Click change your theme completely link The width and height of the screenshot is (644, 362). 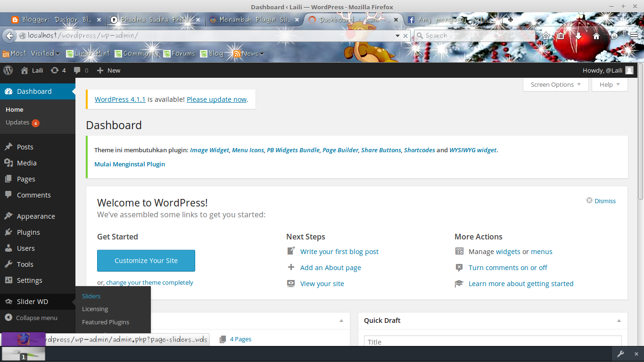149,283
